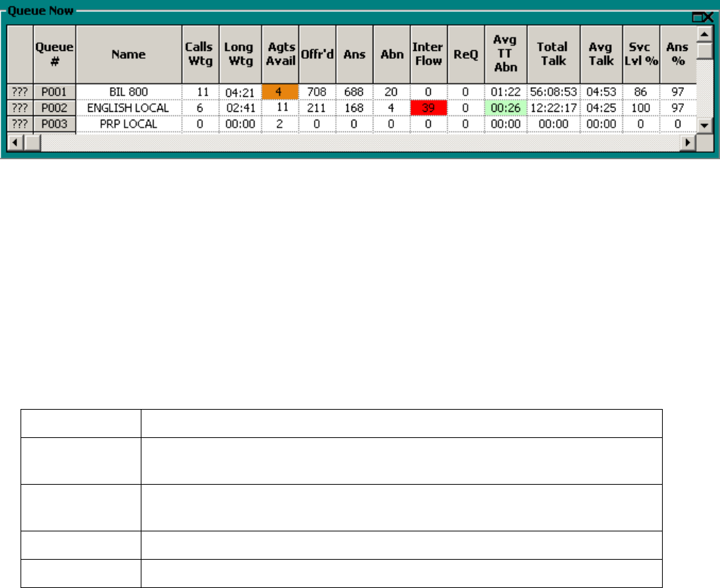The height and width of the screenshot is (588, 720).
Task: Click Agts Avail value 2 for PRP LOCAL
Action: (x=280, y=124)
